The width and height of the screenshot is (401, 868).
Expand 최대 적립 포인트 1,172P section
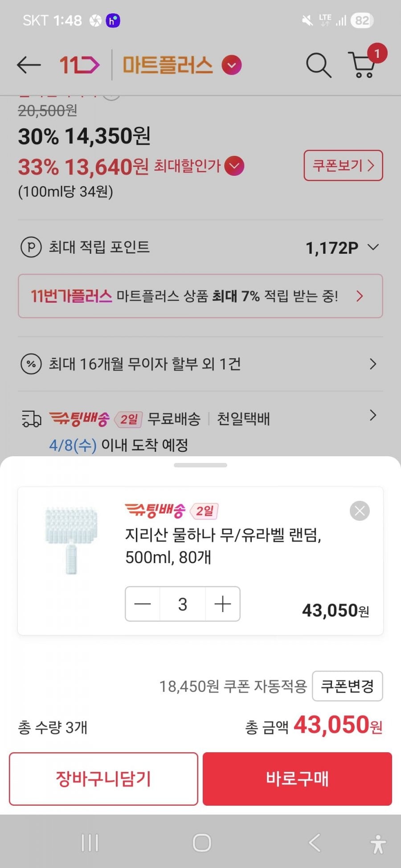tap(373, 247)
